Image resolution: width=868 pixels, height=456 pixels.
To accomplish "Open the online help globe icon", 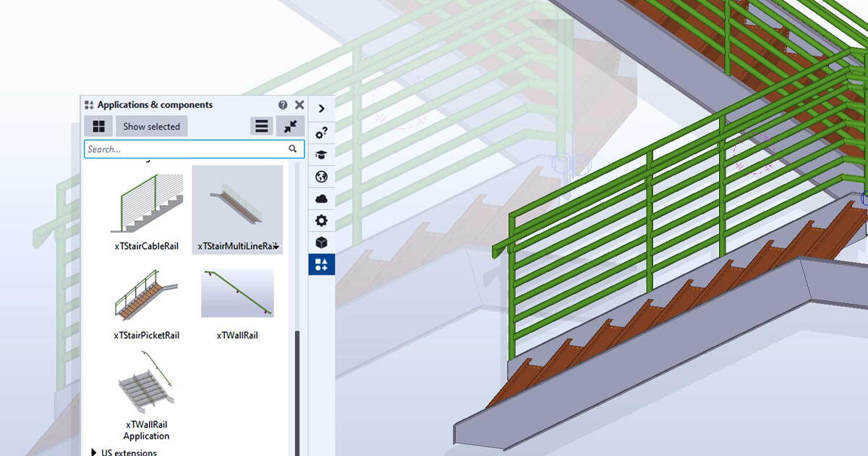I will point(322,177).
